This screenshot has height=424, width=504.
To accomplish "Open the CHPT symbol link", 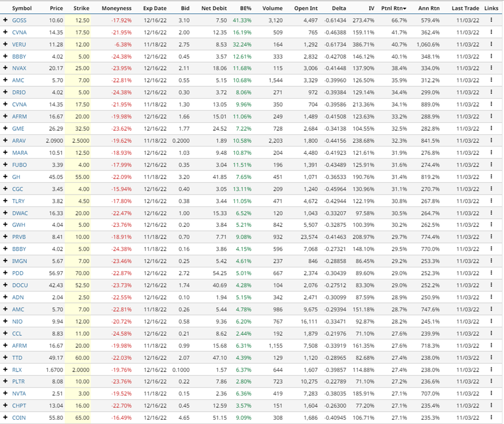I will click(x=19, y=406).
